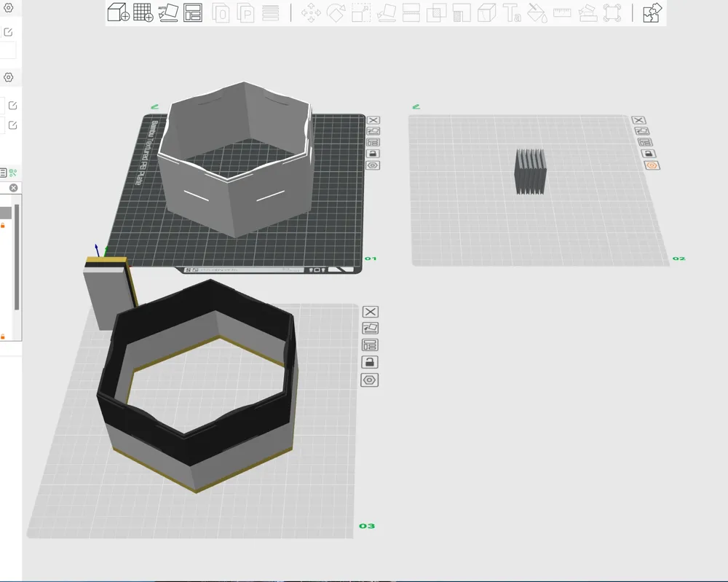728x582 pixels.
Task: Add a new plate with grid-plus icon
Action: point(143,12)
